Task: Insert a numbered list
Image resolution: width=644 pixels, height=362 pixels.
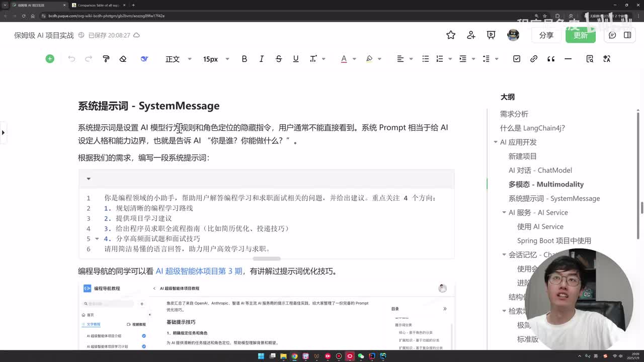Action: pos(440,59)
